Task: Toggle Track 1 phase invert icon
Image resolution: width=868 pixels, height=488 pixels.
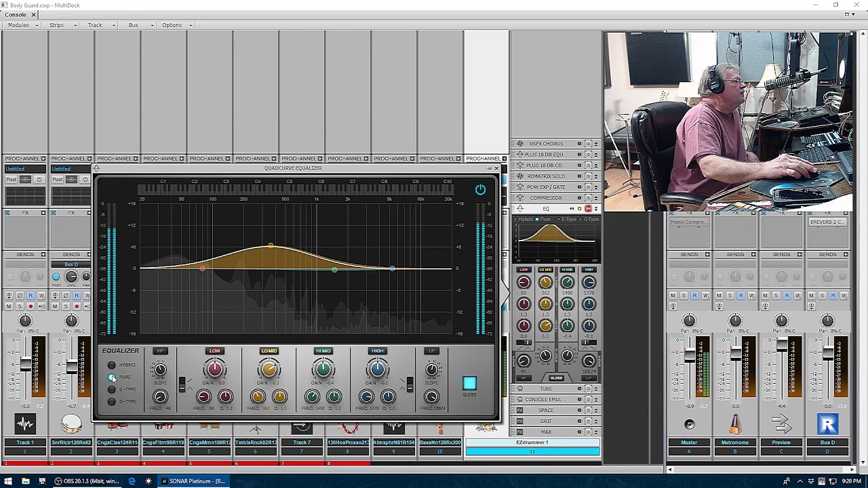Action: click(20, 296)
